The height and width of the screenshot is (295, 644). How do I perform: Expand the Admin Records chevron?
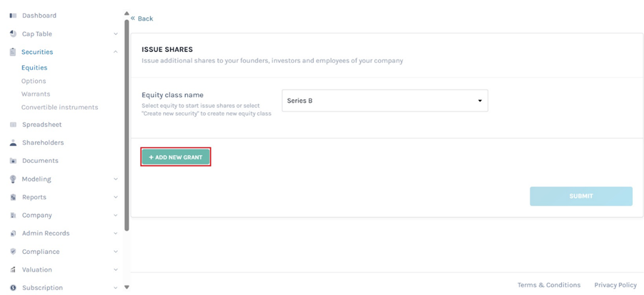(x=115, y=233)
